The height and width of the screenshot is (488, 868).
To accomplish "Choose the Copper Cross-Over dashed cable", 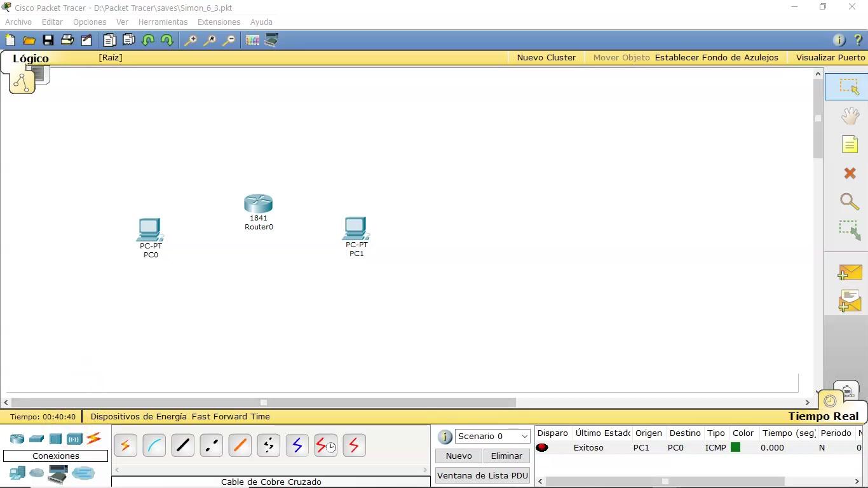I will coord(212,445).
